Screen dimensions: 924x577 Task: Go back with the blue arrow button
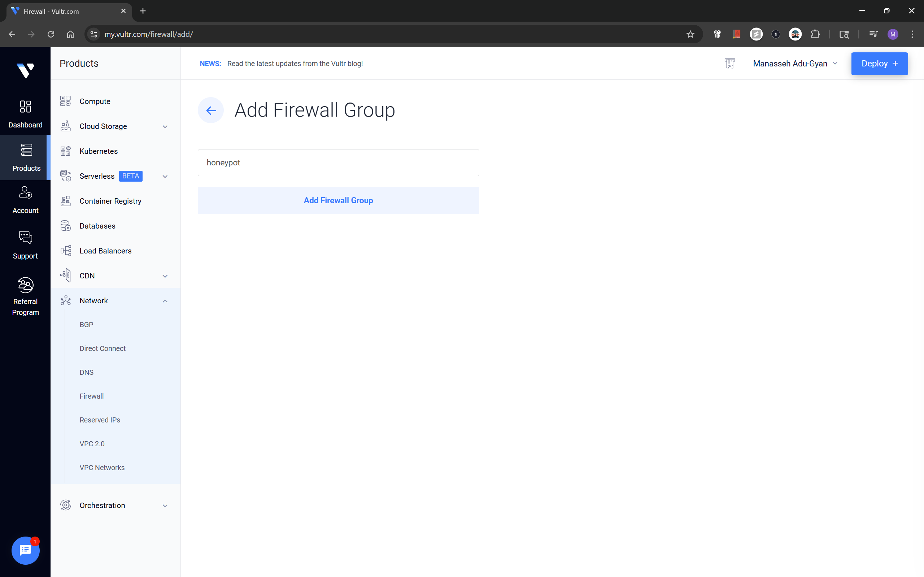211,110
